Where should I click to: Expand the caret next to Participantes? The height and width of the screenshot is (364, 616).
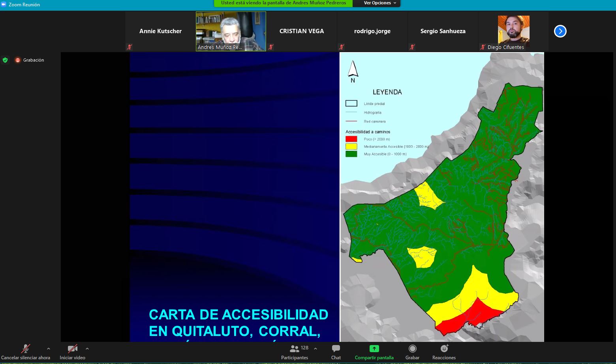point(316,349)
